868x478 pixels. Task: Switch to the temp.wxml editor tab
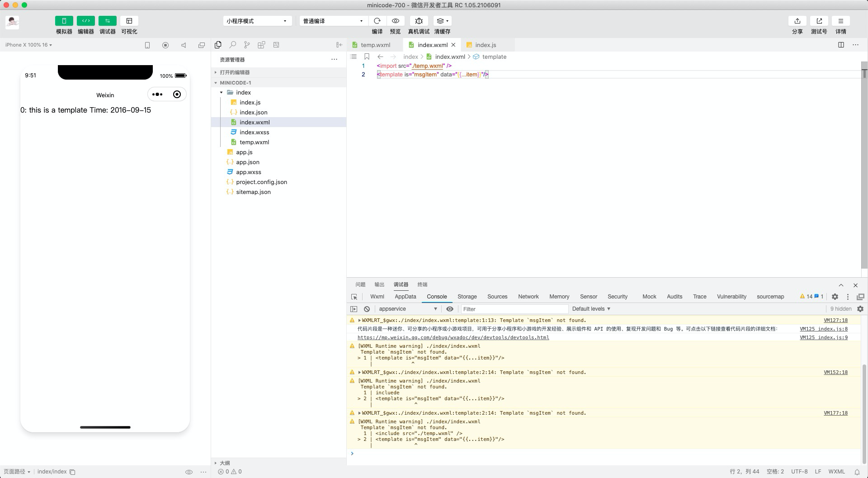click(x=374, y=45)
